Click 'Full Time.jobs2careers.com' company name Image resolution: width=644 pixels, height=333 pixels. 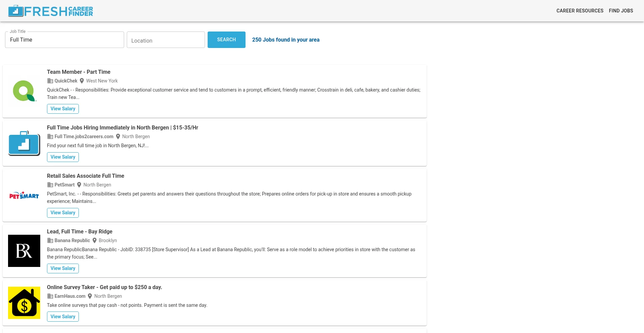(x=84, y=136)
